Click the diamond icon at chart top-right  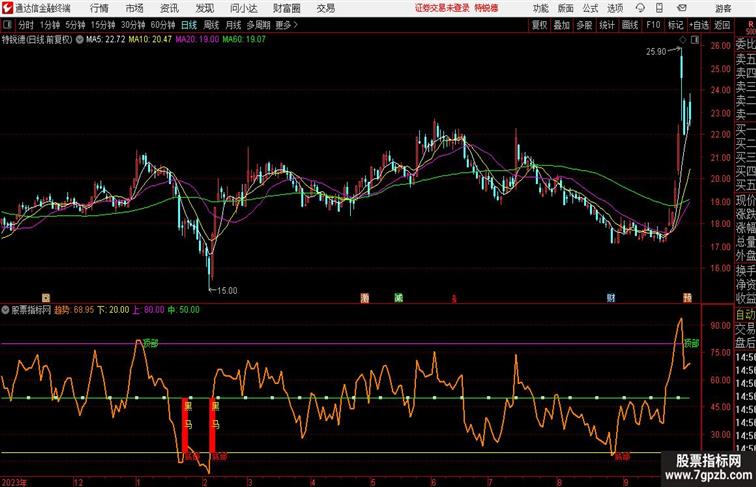click(x=682, y=40)
